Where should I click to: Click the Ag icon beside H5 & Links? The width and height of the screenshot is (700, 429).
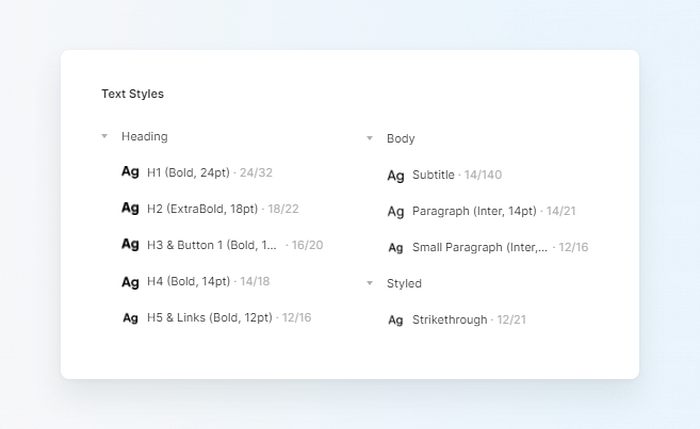130,318
